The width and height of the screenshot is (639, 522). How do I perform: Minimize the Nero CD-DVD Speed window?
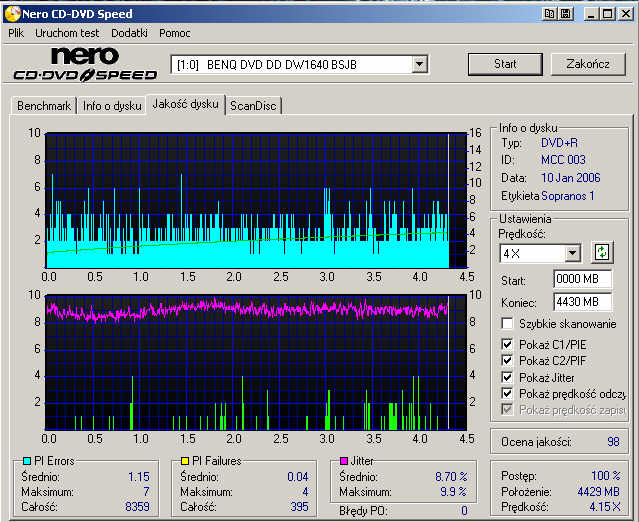point(591,14)
